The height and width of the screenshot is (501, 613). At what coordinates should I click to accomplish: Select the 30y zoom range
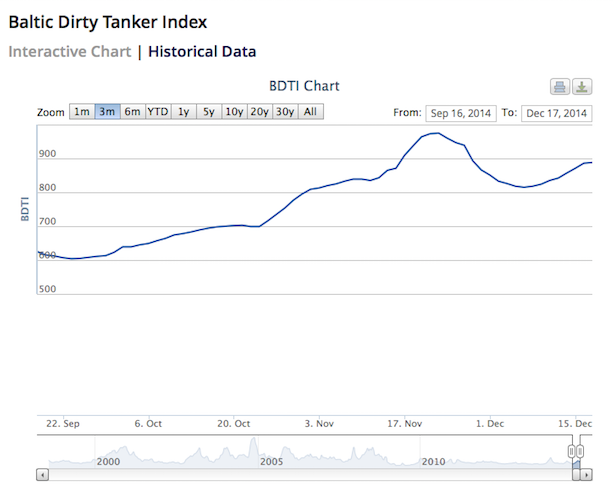pos(285,112)
